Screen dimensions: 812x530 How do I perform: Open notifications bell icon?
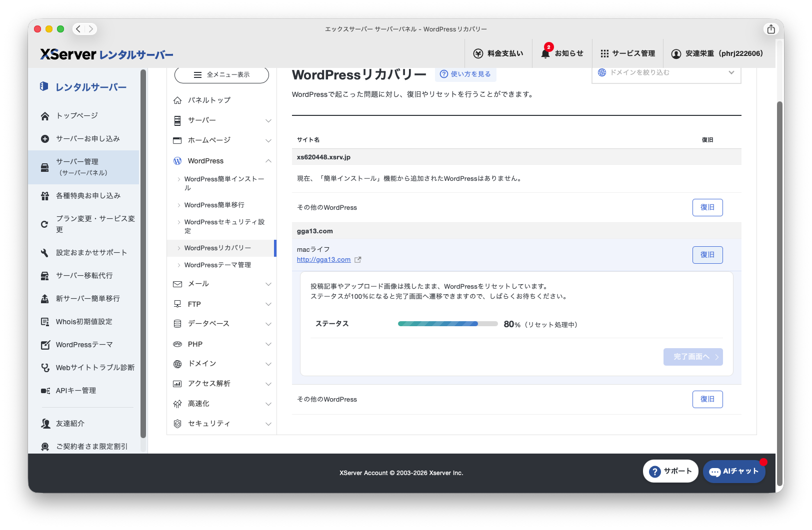(545, 53)
